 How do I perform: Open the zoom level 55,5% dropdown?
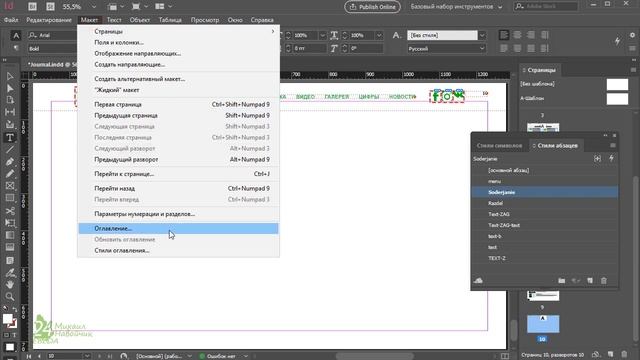click(94, 7)
